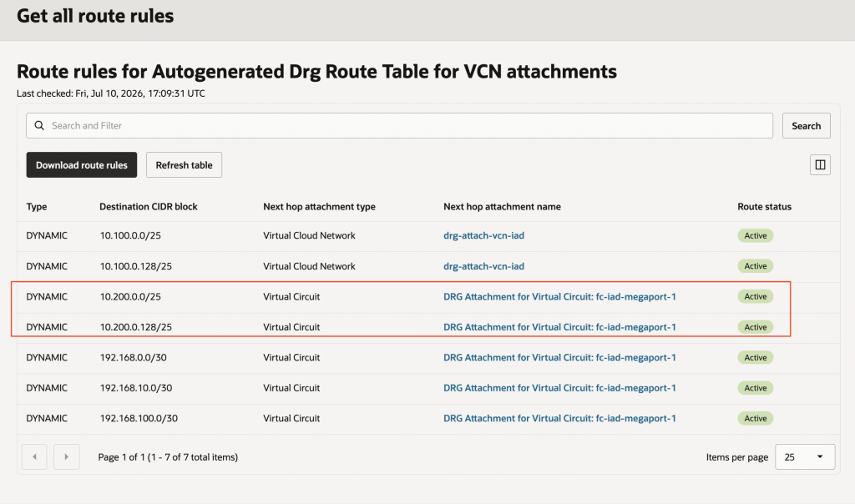Open the column layout settings icon

tap(820, 164)
